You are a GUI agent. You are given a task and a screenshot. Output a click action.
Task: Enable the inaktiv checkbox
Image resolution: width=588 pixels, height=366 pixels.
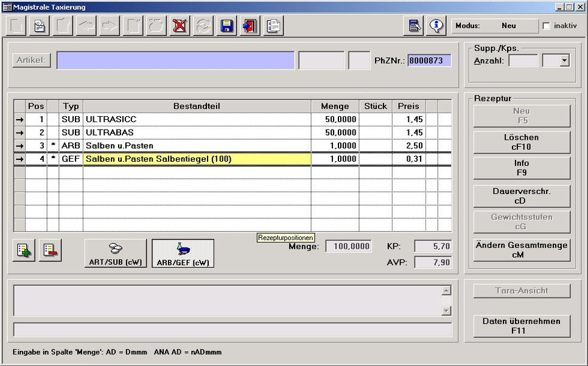[546, 26]
